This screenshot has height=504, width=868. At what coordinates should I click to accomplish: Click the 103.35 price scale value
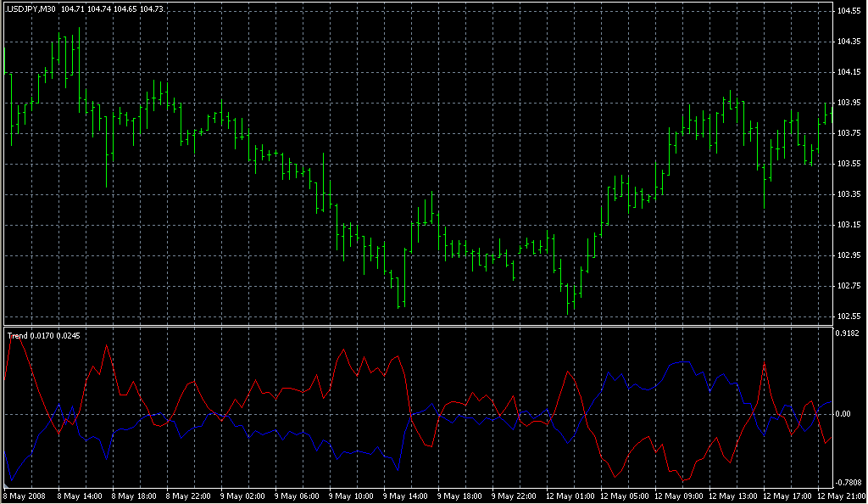[x=849, y=194]
